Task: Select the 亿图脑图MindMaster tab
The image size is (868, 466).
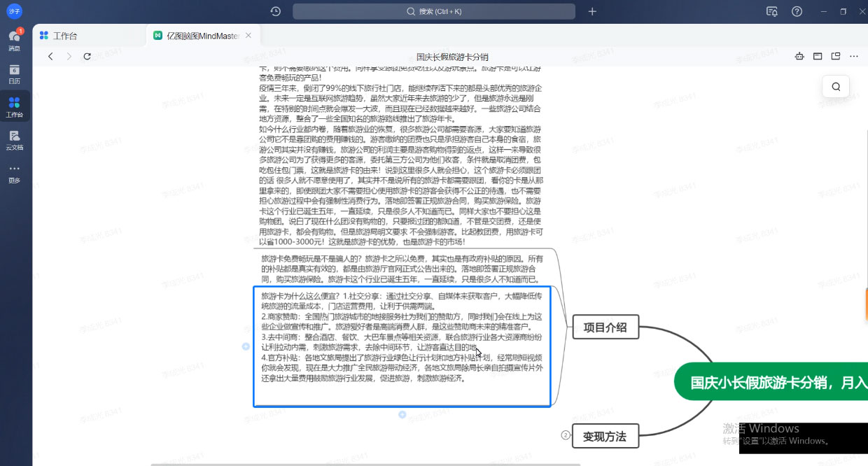Action: 202,35
